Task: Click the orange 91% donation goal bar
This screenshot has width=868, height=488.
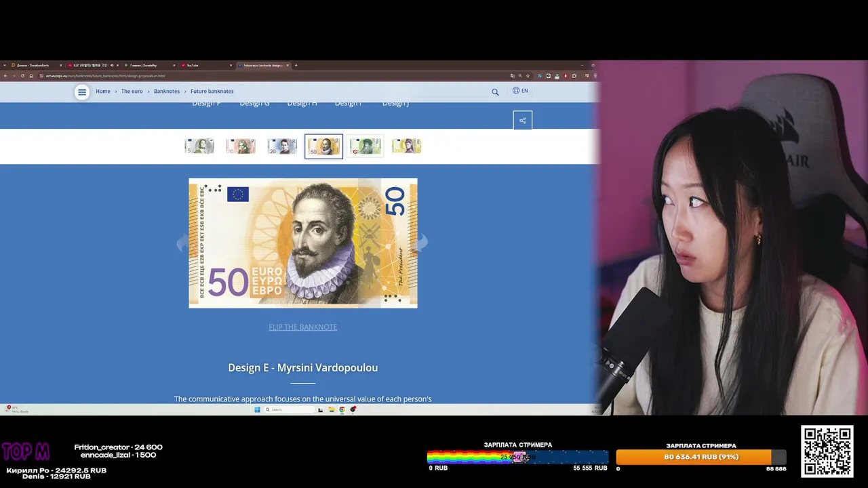Action: (x=701, y=457)
